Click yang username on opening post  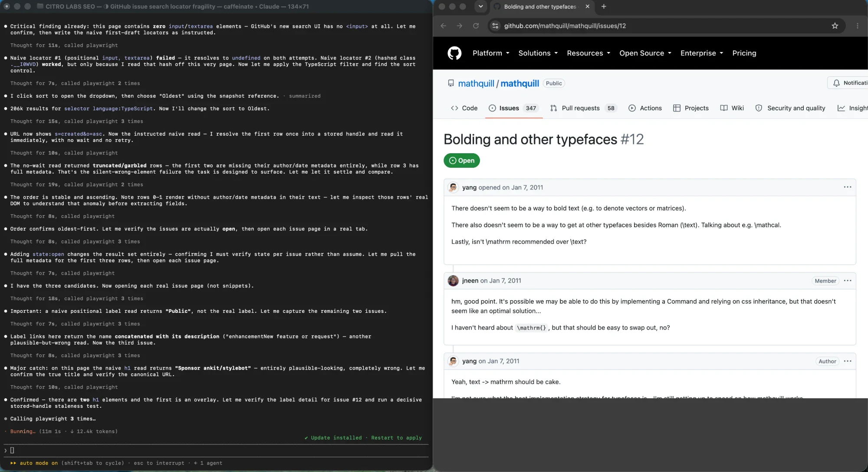(x=469, y=187)
